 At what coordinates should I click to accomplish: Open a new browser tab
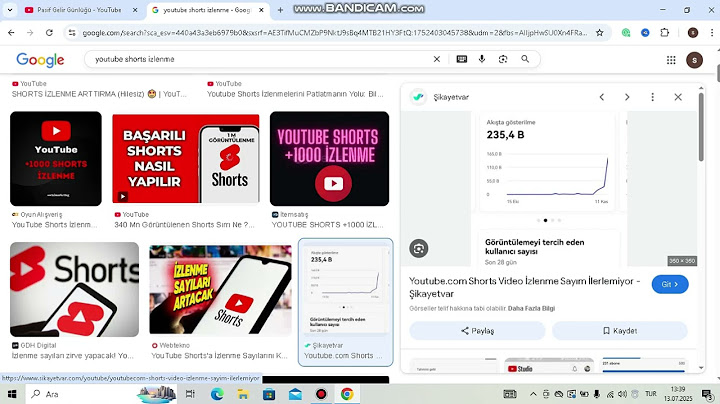tap(280, 10)
